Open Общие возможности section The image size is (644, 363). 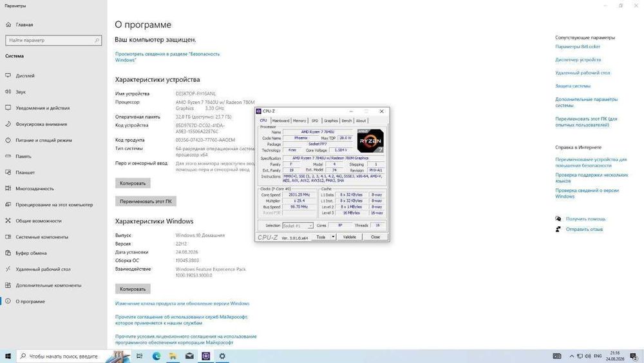[x=33, y=221]
